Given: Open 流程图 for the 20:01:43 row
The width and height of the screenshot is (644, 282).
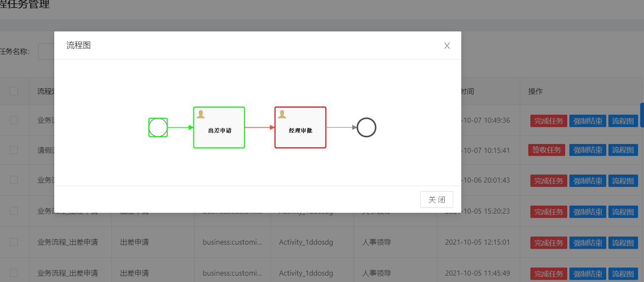Looking at the screenshot, I should click(x=623, y=181).
